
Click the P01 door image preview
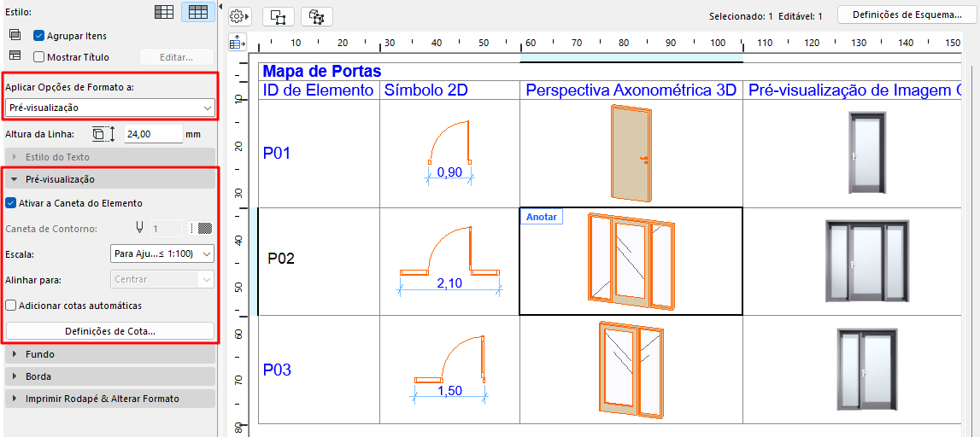867,154
